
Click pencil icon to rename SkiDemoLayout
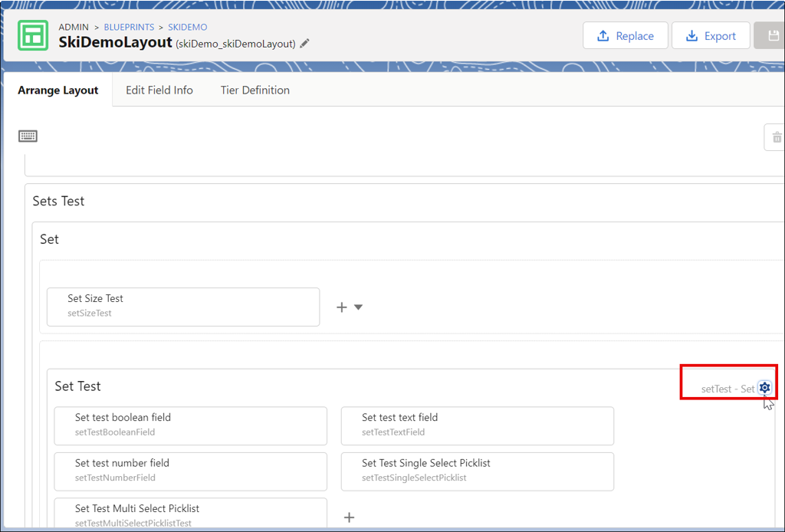coord(304,44)
